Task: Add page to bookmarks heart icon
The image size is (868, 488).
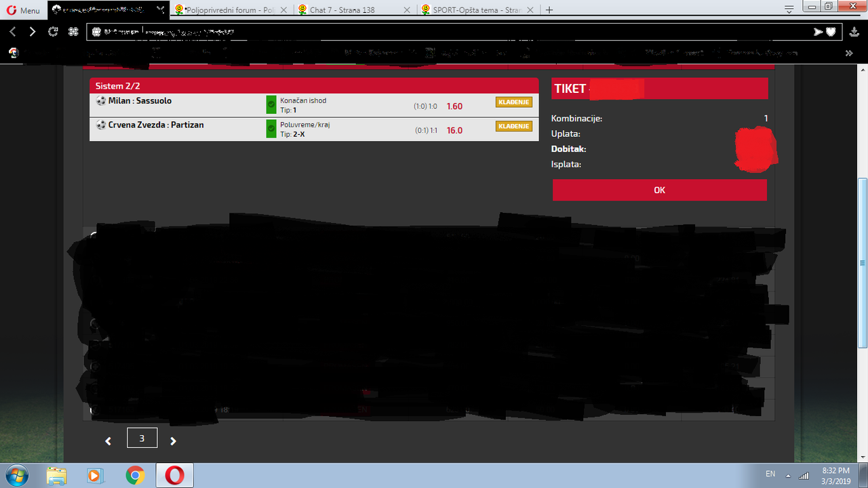Action: coord(831,32)
